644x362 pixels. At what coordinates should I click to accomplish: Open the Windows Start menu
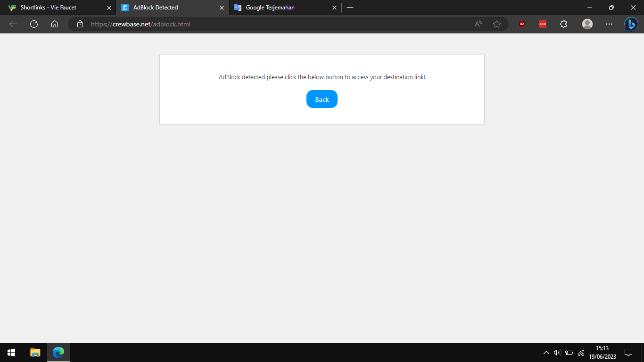coord(10,352)
